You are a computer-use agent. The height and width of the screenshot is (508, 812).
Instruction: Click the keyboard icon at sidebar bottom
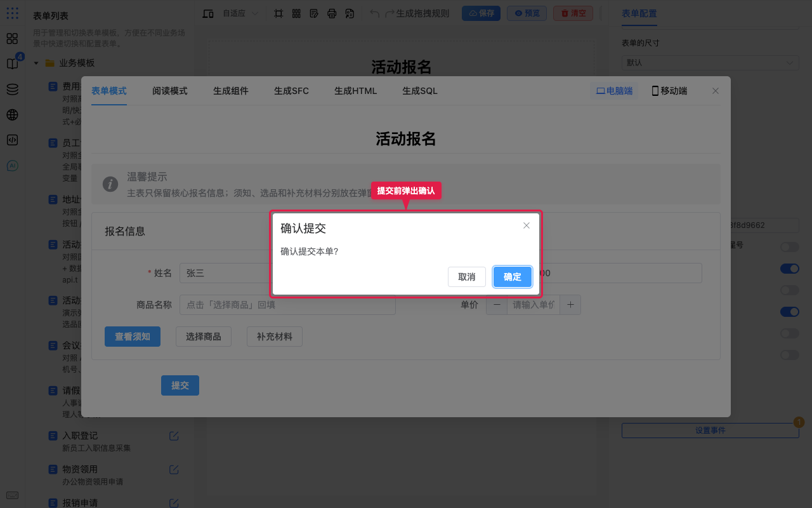pos(12,495)
